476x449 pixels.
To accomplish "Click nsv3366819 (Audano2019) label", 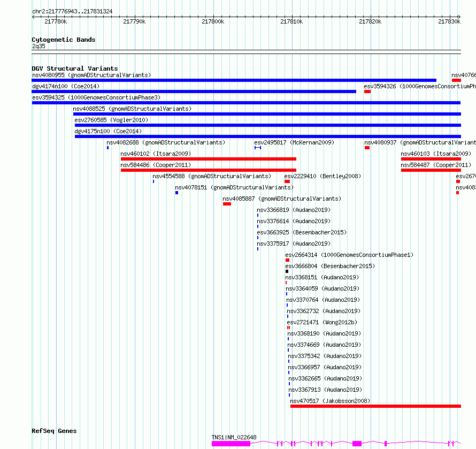I will tap(294, 210).
